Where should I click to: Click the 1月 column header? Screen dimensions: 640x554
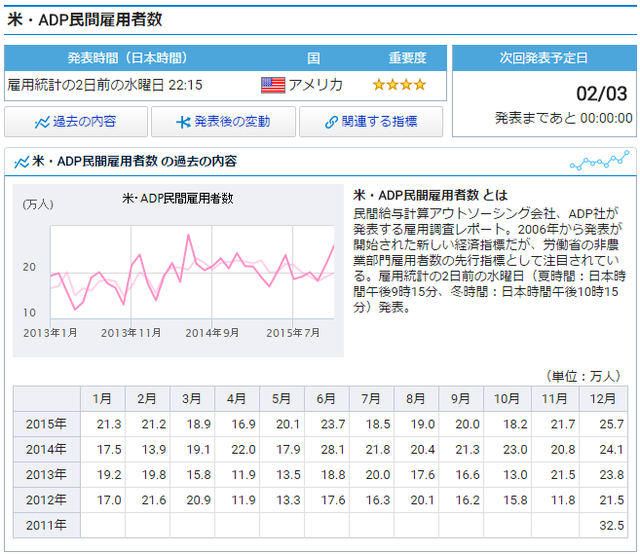103,398
